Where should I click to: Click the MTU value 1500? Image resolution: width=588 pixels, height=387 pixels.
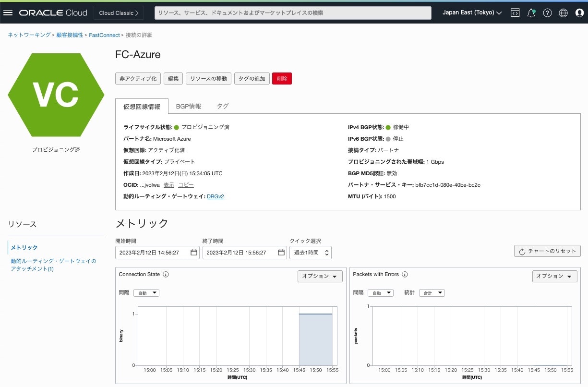tap(390, 196)
